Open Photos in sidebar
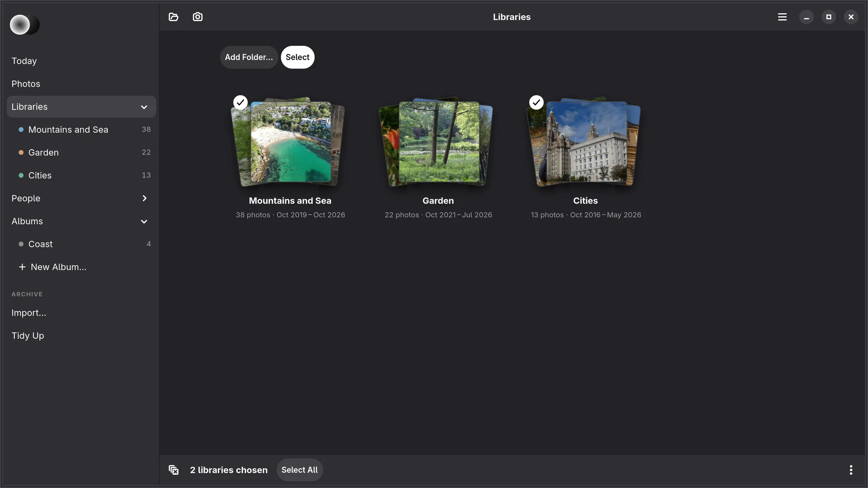This screenshot has height=488, width=868. [x=81, y=84]
